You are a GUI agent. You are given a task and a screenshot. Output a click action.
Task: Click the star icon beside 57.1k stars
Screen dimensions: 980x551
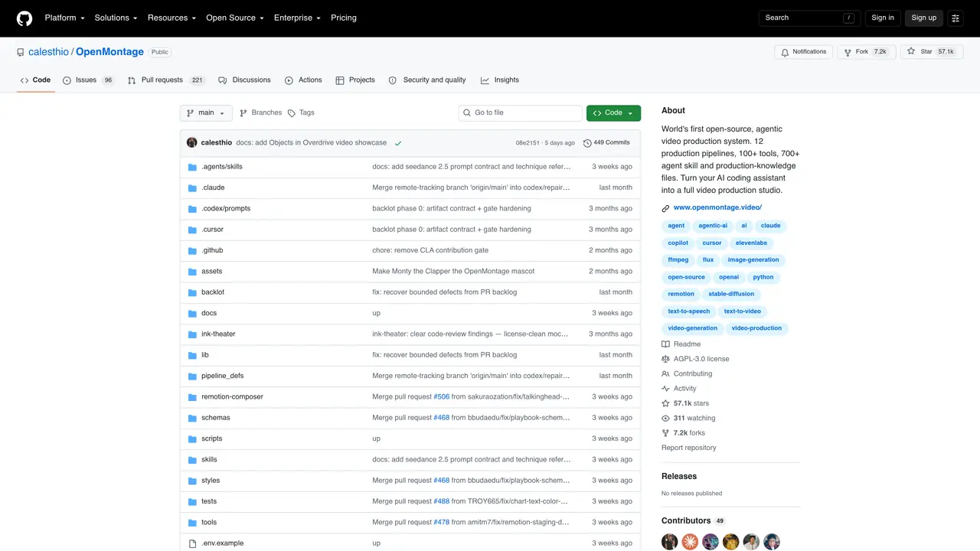[x=666, y=403]
